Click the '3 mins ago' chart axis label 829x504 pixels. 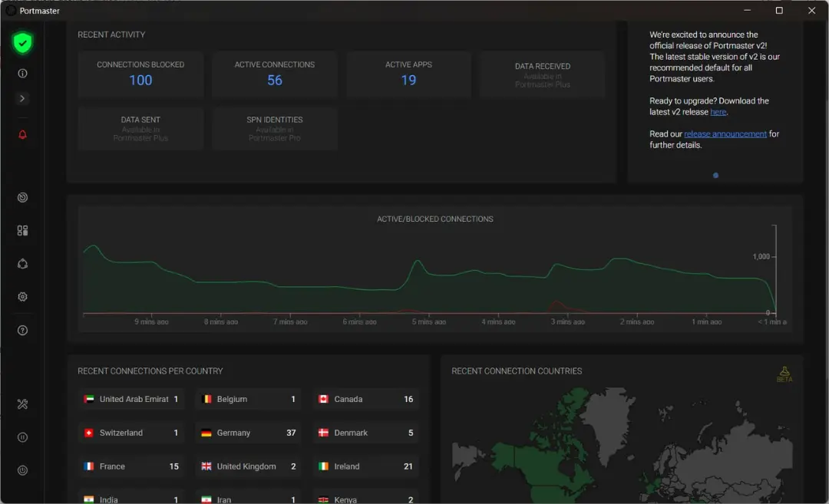[x=568, y=321]
